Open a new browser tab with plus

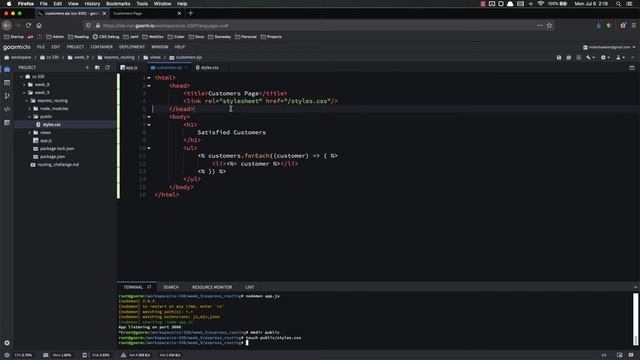click(190, 13)
